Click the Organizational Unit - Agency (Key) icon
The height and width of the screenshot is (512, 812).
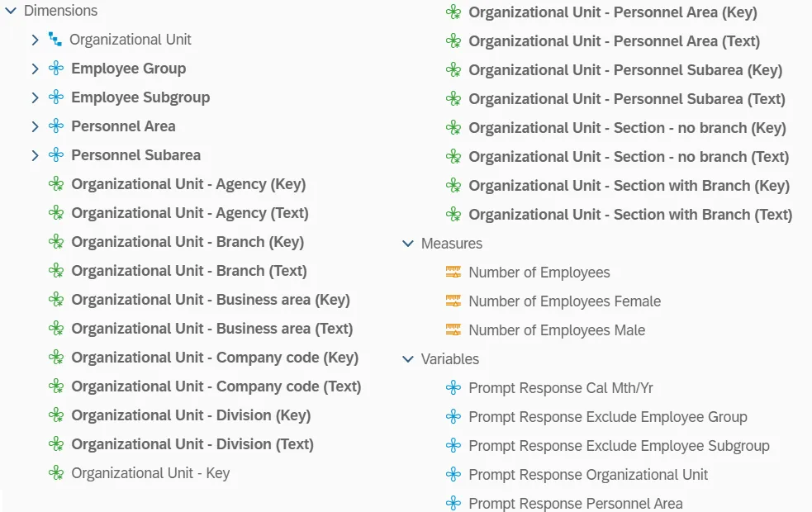tap(56, 184)
